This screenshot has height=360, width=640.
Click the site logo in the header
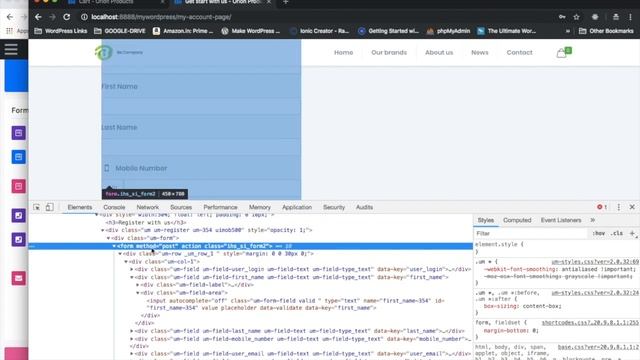119,52
